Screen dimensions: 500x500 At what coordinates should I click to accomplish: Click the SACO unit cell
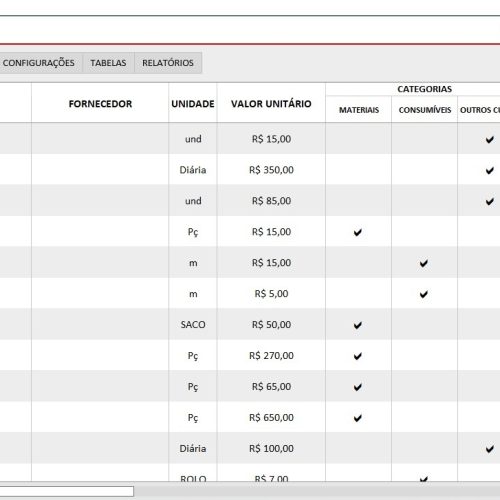(193, 325)
